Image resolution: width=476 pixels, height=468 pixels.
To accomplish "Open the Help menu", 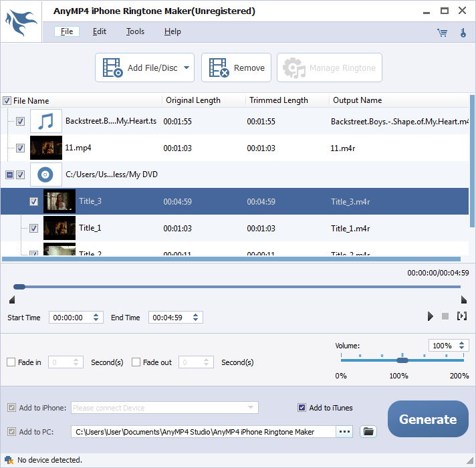I will click(x=172, y=31).
